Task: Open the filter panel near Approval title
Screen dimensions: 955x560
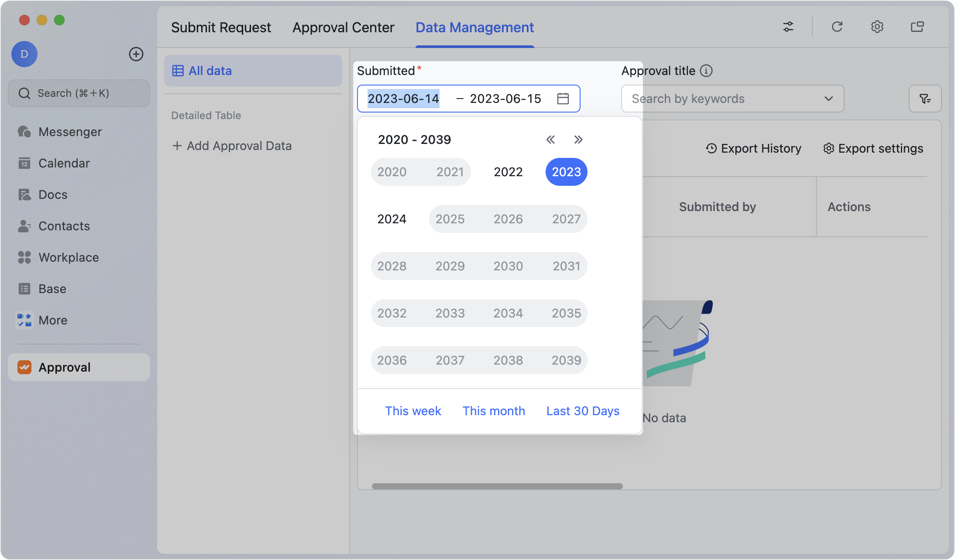Action: (x=925, y=99)
